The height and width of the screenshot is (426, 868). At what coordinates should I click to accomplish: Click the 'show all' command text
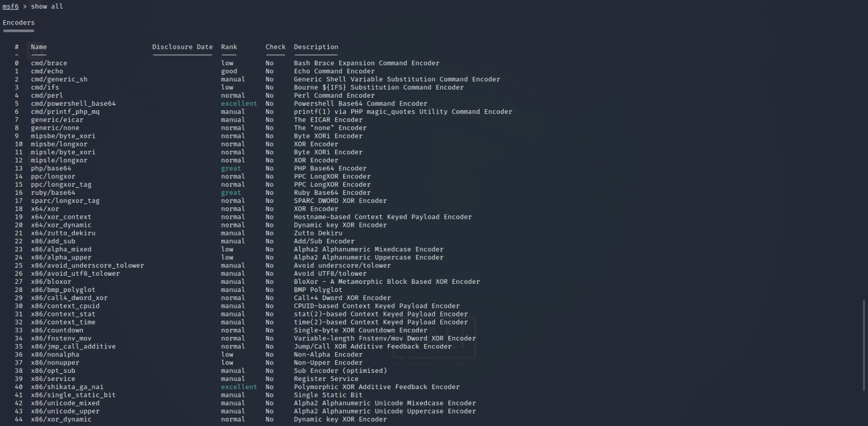47,7
